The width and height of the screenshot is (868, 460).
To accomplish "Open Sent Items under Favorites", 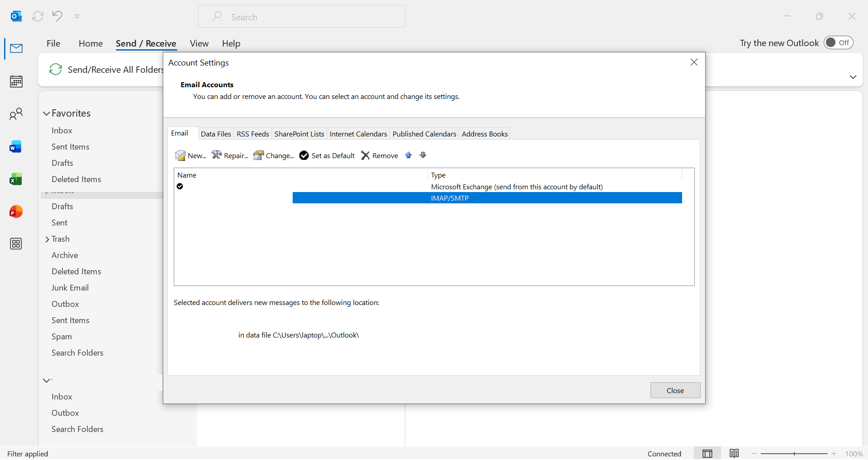I will (71, 147).
